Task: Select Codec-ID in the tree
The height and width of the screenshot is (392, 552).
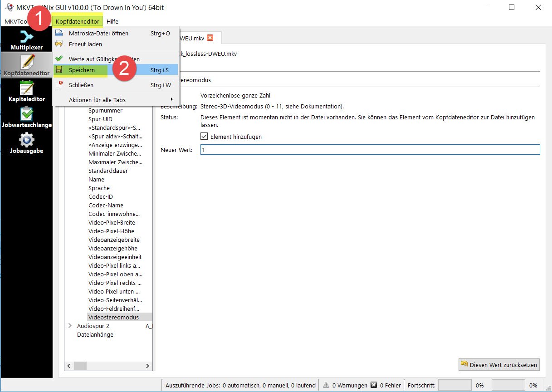Action: coord(101,196)
